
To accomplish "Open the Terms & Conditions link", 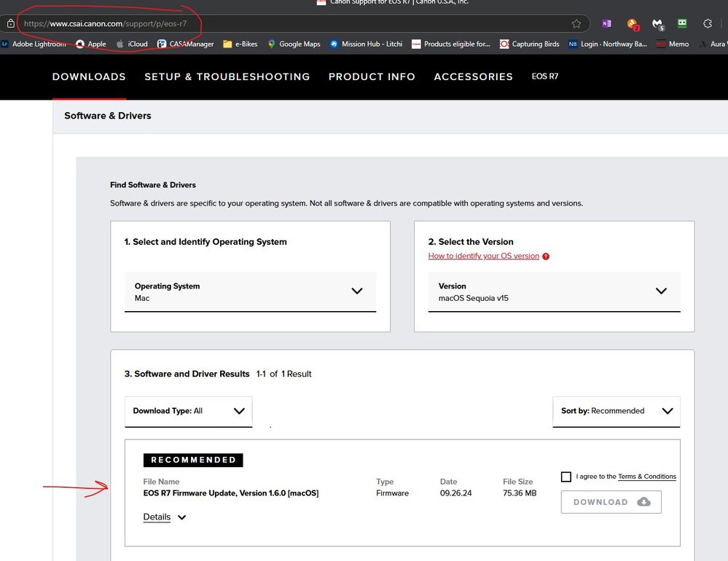I will point(647,476).
